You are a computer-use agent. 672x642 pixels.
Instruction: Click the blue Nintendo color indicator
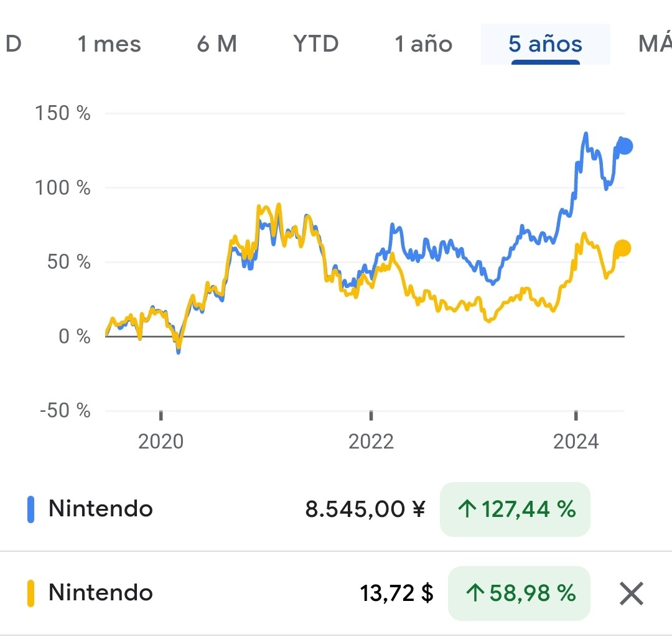pyautogui.click(x=31, y=509)
